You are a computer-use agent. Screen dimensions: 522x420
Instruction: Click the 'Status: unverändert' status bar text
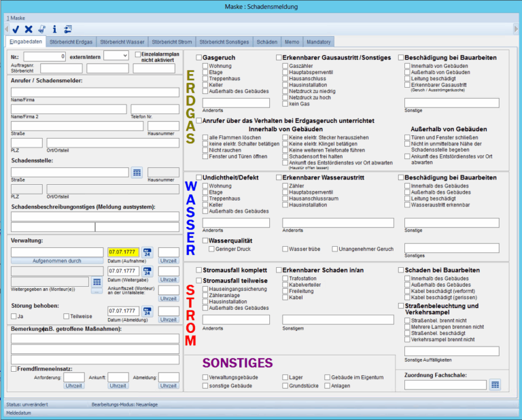click(27, 404)
